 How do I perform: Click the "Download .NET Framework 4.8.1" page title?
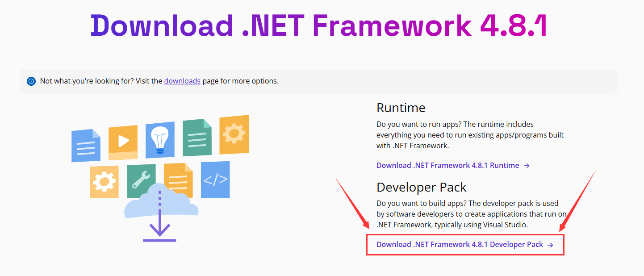click(x=319, y=25)
